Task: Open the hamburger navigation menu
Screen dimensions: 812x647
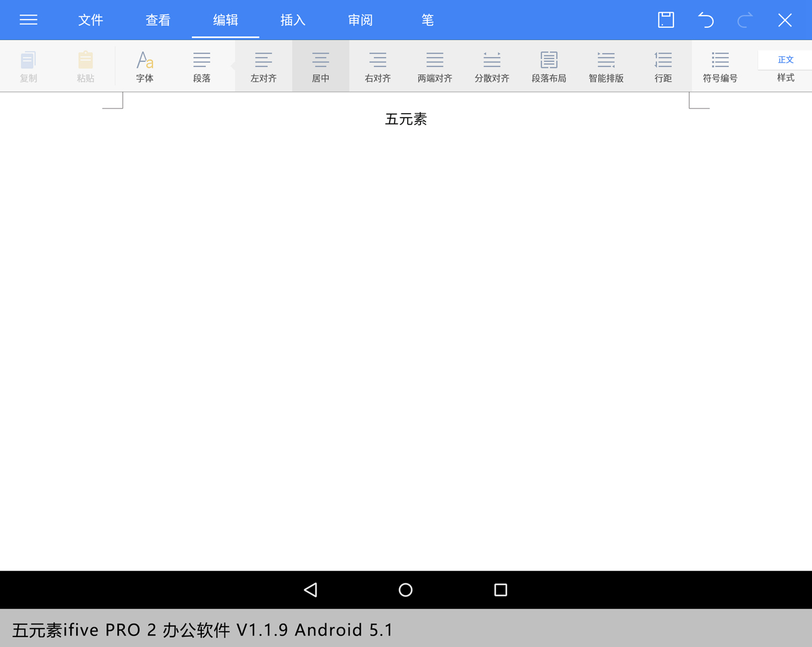Action: click(28, 20)
